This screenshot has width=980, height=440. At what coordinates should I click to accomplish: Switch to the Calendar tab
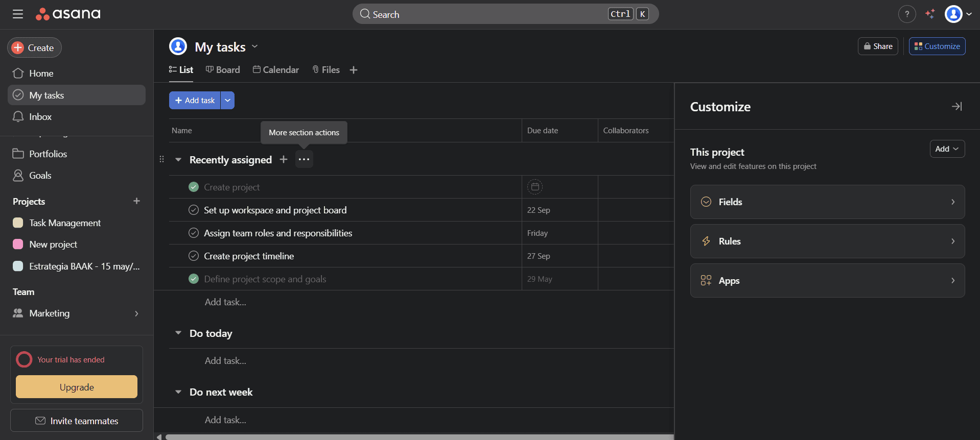coord(276,70)
